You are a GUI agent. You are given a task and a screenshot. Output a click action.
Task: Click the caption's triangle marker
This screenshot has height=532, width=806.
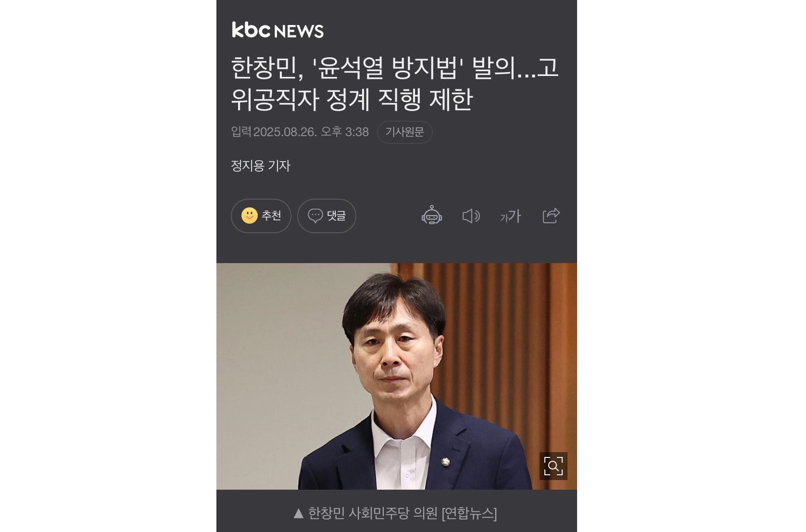pyautogui.click(x=298, y=514)
